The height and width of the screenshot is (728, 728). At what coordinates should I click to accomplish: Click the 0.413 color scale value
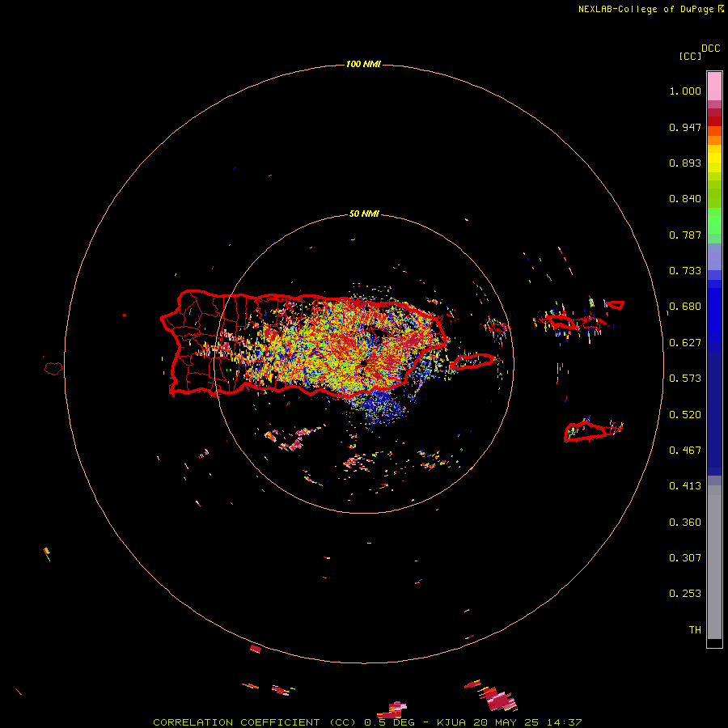[685, 486]
